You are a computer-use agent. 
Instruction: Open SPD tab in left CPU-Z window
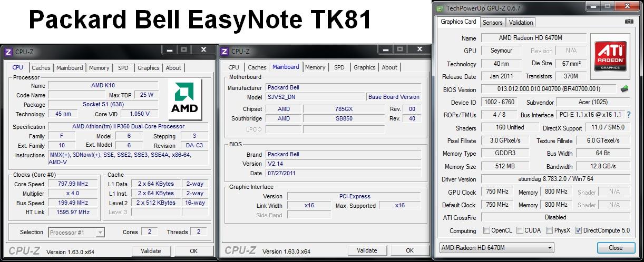(123, 68)
